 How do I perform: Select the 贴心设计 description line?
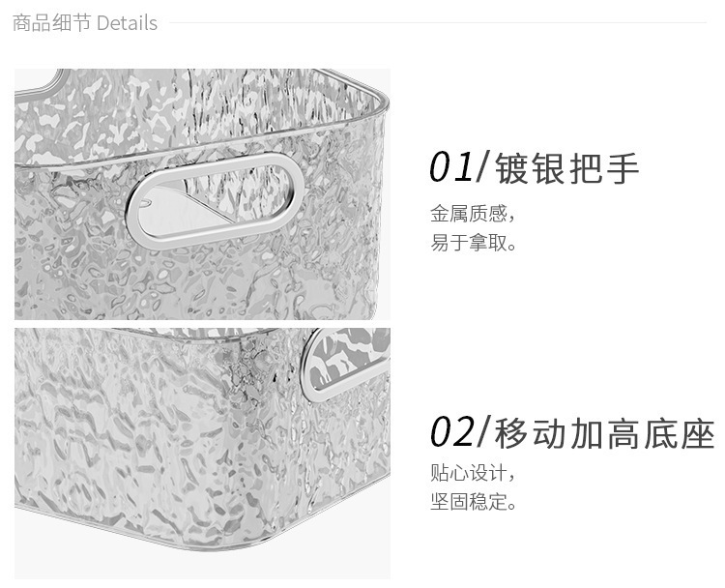tap(472, 473)
